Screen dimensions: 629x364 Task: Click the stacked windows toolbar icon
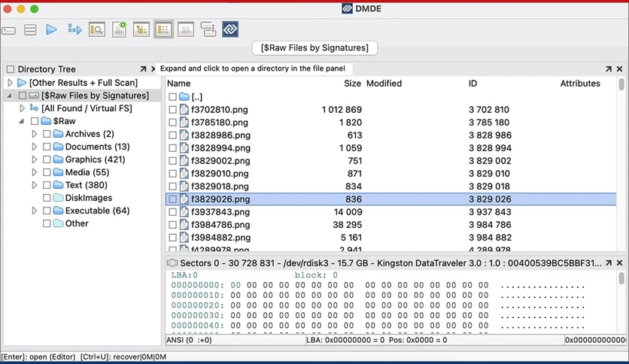pyautogui.click(x=208, y=29)
